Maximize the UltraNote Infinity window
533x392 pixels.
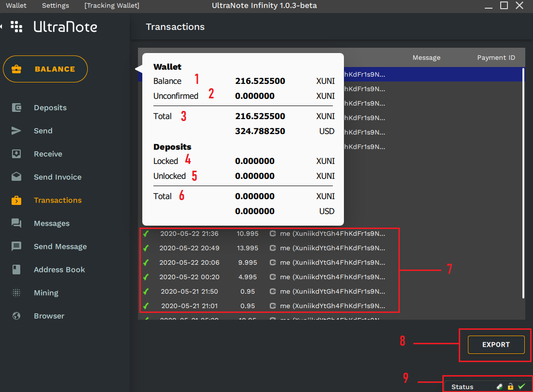click(504, 5)
